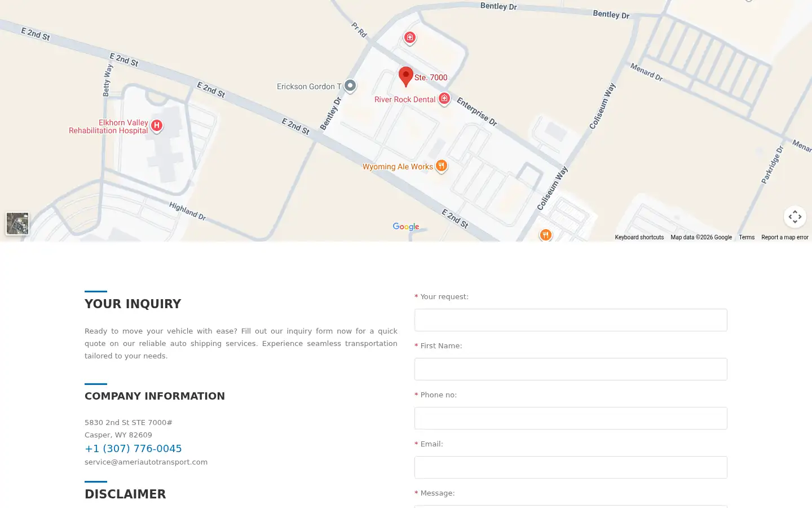The width and height of the screenshot is (812, 508).
Task: Click the Google logo on the map
Action: [406, 226]
